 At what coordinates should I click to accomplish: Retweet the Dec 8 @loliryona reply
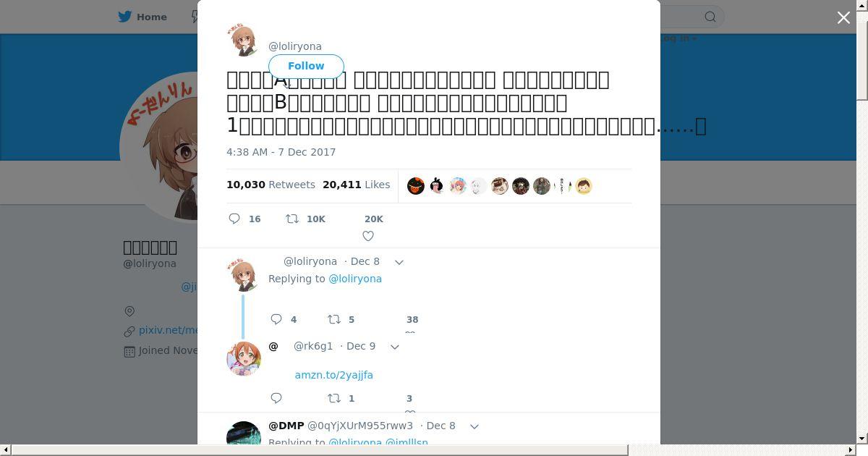click(334, 319)
